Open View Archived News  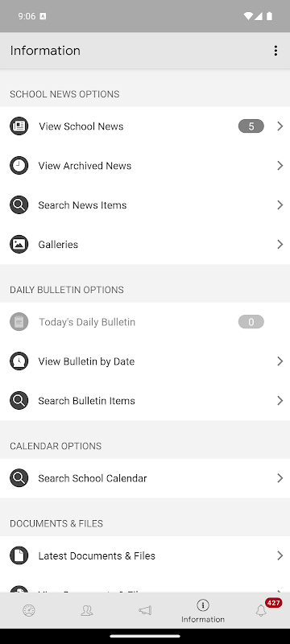[x=145, y=166]
